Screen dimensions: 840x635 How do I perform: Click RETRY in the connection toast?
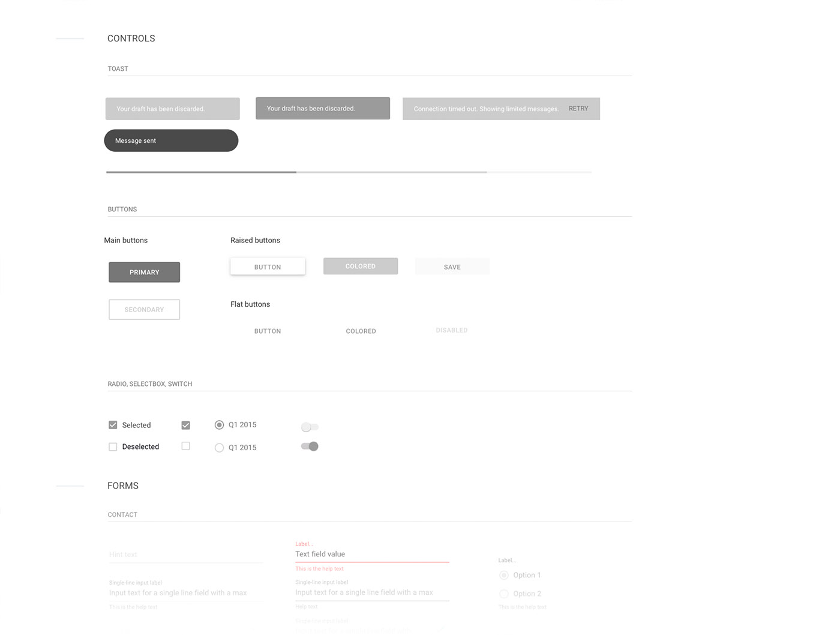[x=578, y=109]
